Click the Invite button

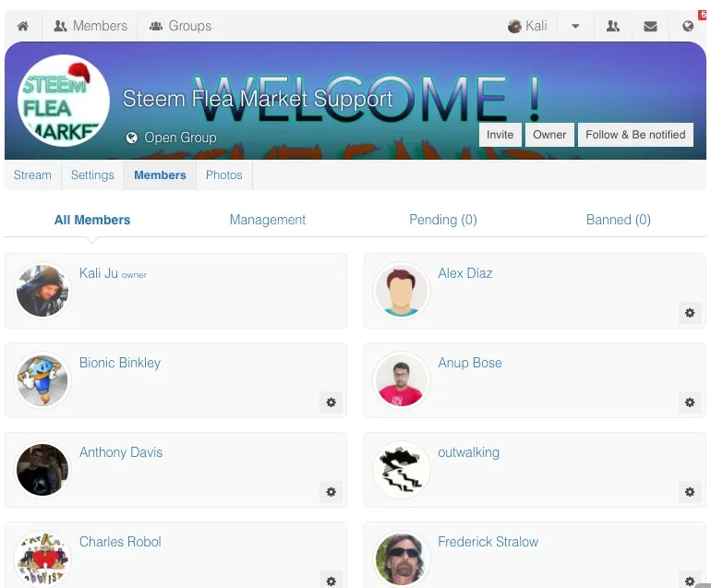[500, 135]
